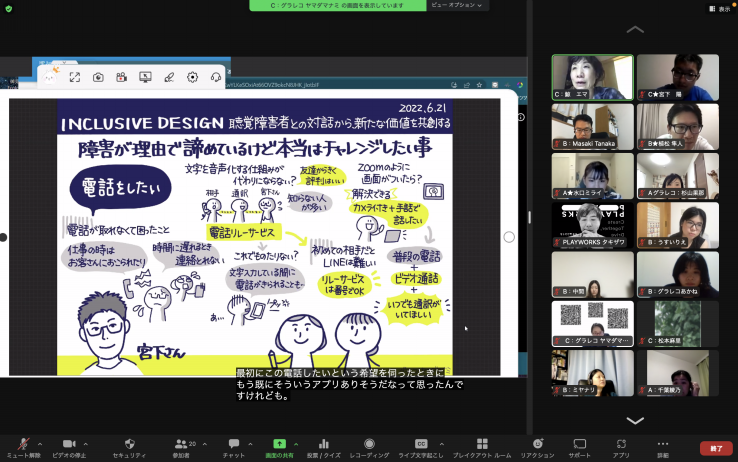
Task: Select video tile C：松本麻里
Action: pos(678,324)
